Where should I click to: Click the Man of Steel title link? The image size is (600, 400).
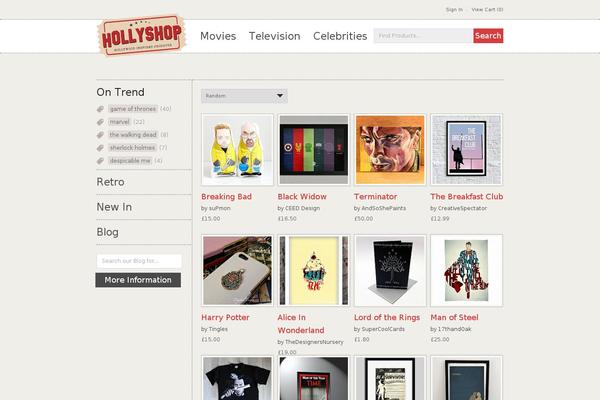pyautogui.click(x=454, y=317)
